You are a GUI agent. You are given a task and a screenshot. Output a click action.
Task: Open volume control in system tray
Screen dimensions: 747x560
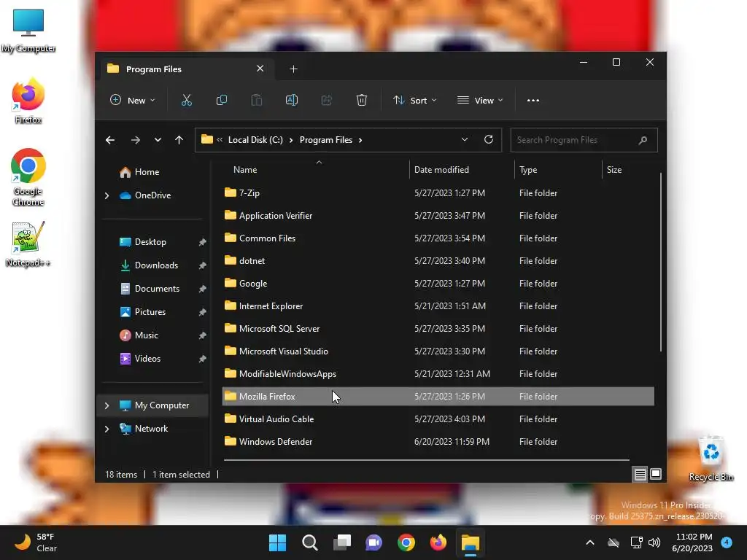[x=654, y=542]
